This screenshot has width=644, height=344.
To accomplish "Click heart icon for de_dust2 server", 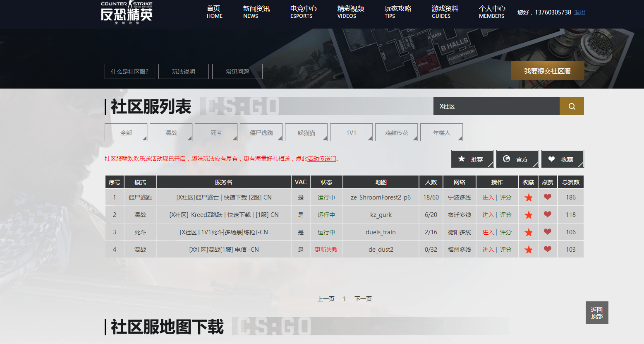I will 547,249.
